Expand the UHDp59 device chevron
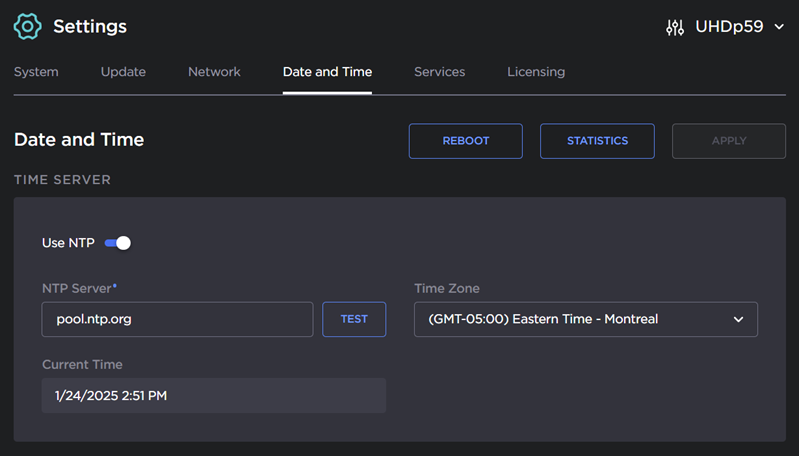Viewport: 799px width, 456px height. click(x=780, y=27)
